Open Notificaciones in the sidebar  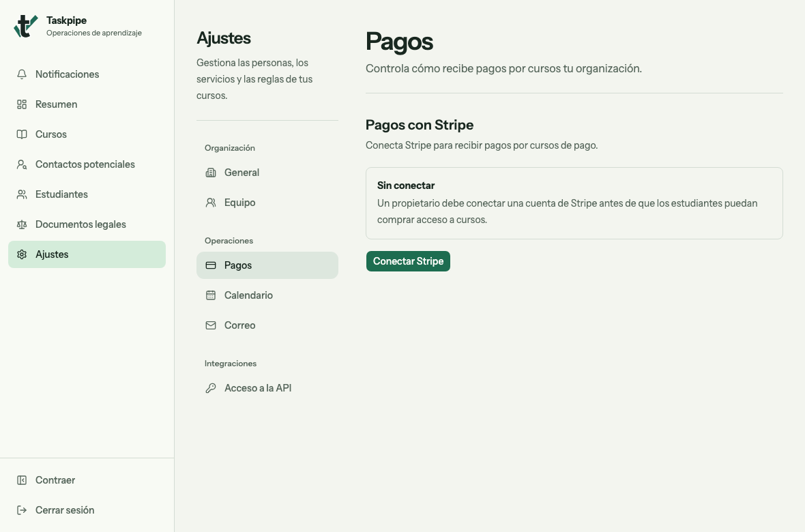click(x=87, y=74)
